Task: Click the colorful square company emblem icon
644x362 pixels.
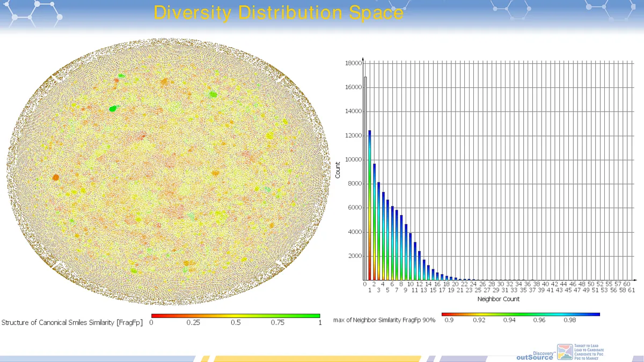Action: point(565,352)
